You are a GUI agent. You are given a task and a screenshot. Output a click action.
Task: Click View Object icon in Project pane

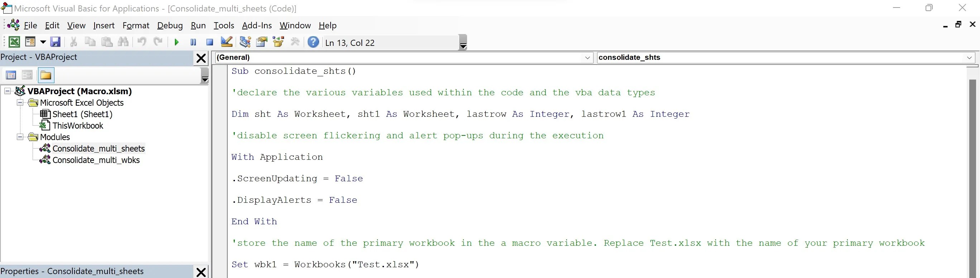(27, 75)
